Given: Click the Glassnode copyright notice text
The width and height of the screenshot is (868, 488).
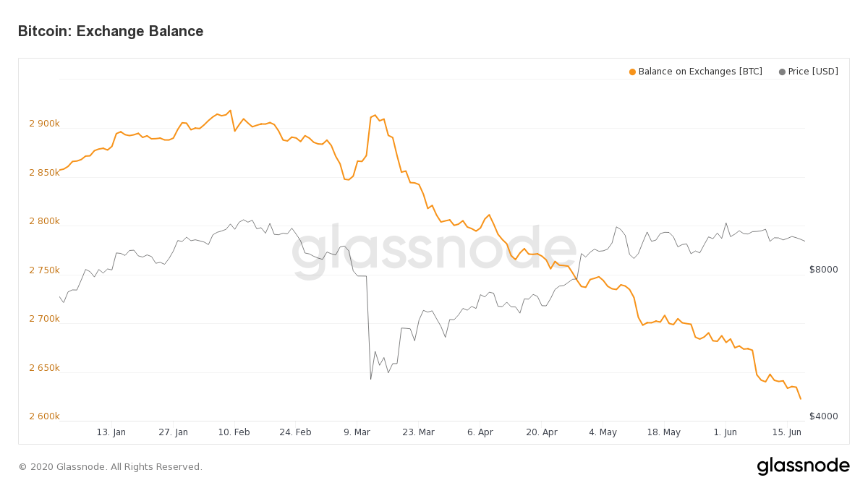Looking at the screenshot, I should point(110,467).
